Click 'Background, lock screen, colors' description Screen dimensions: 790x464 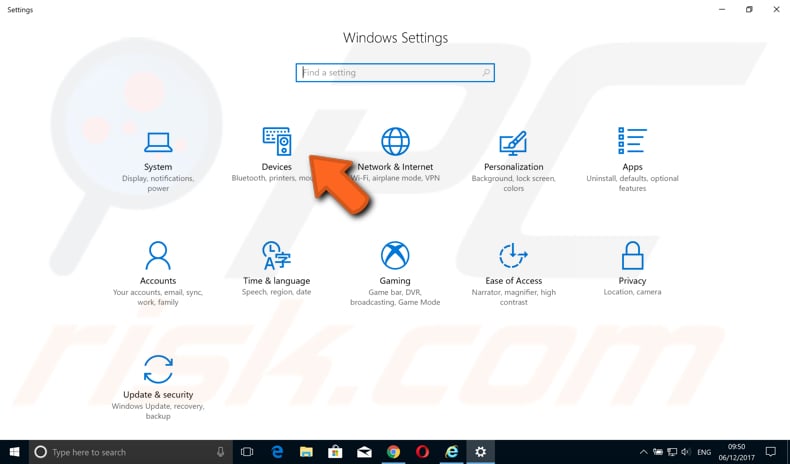(x=513, y=183)
